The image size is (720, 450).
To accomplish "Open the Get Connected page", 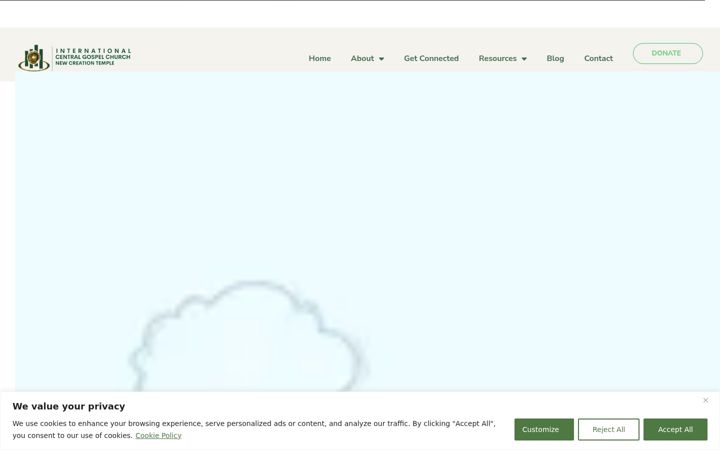I will coord(431,58).
